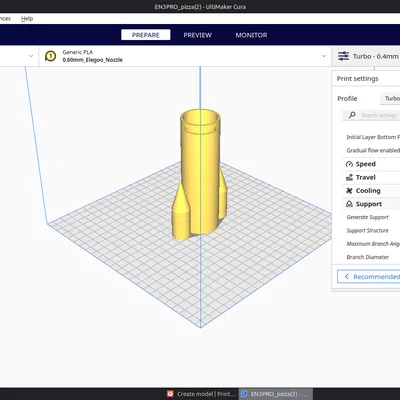Open the Help menu
This screenshot has width=400, height=400.
[x=27, y=19]
